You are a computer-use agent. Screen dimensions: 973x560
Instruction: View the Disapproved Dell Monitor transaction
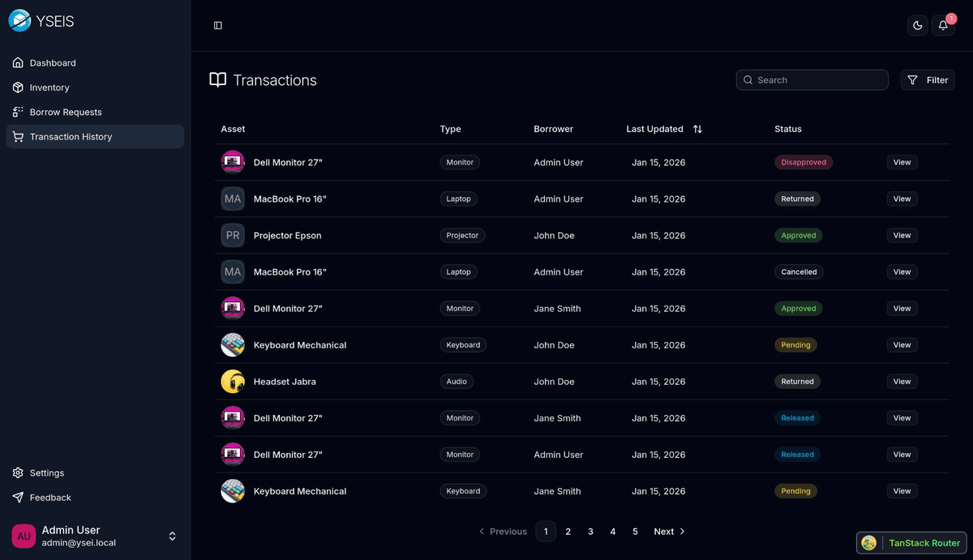click(x=902, y=162)
